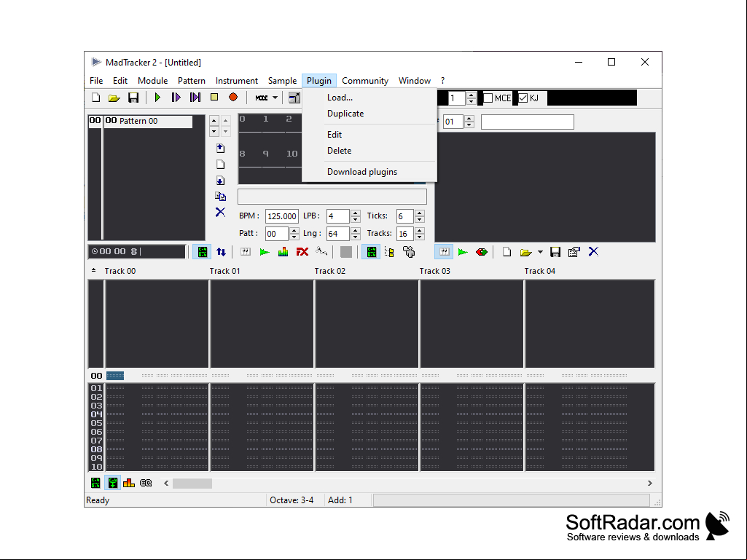
Task: Toggle recording with the red circle button
Action: (233, 97)
